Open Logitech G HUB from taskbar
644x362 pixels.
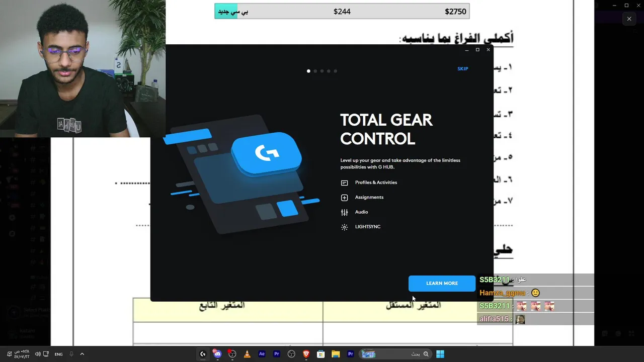[203, 354]
